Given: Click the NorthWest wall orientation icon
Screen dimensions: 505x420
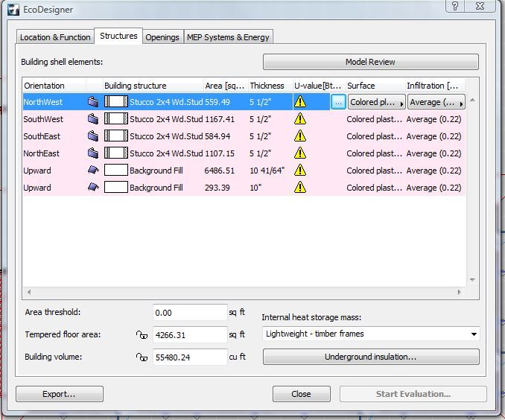Looking at the screenshot, I should coord(93,102).
